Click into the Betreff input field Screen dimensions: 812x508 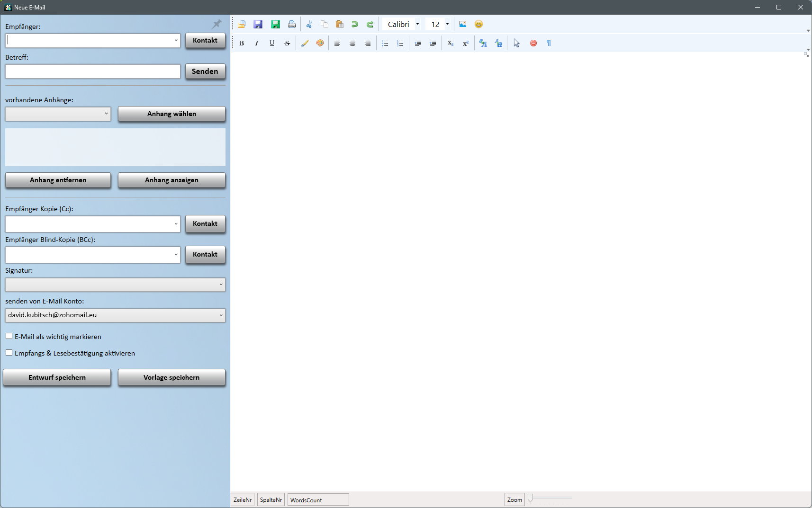93,71
